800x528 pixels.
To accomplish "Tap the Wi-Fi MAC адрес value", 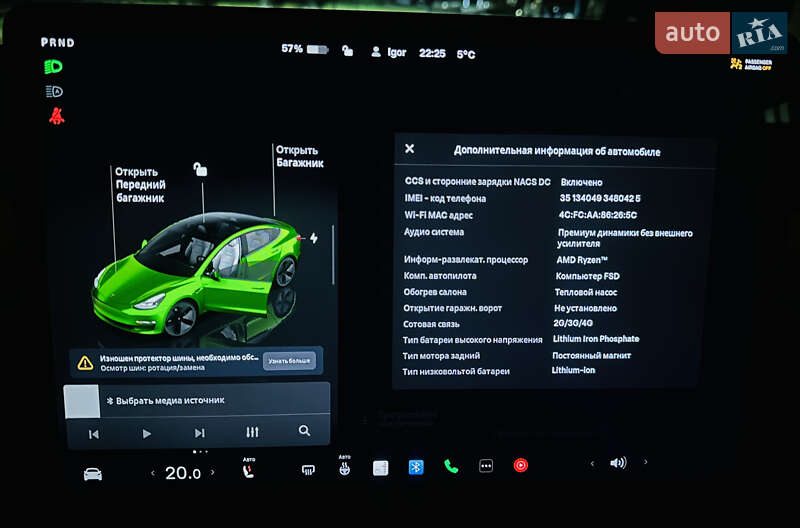I will (597, 215).
